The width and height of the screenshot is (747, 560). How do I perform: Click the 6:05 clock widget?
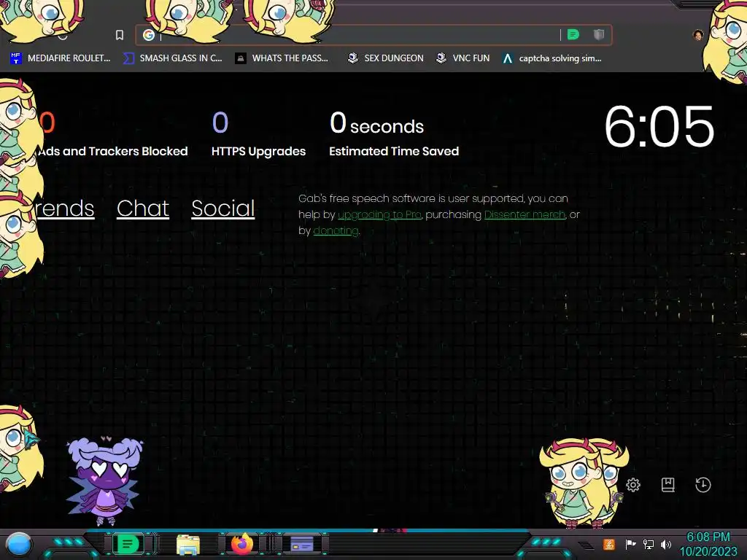tap(659, 127)
